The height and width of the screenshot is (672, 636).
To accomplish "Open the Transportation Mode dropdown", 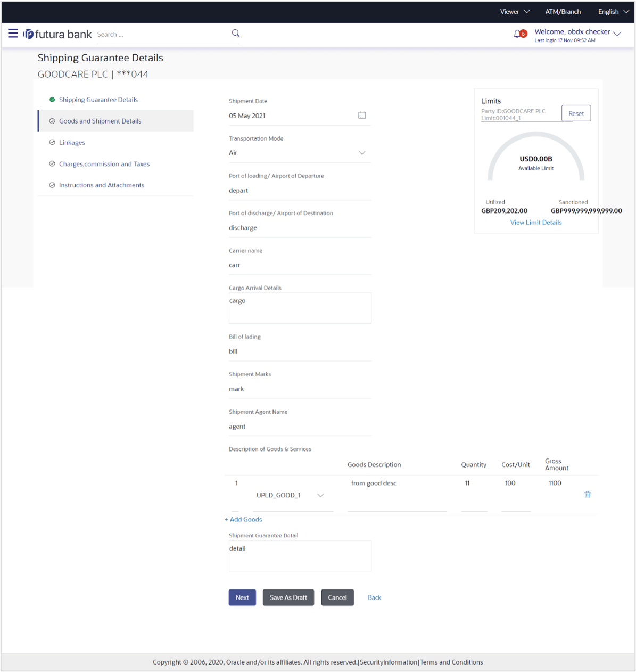I will coord(362,152).
